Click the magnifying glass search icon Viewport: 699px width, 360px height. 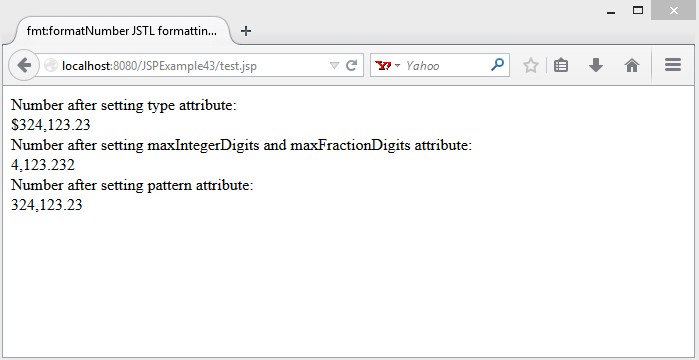coord(497,65)
